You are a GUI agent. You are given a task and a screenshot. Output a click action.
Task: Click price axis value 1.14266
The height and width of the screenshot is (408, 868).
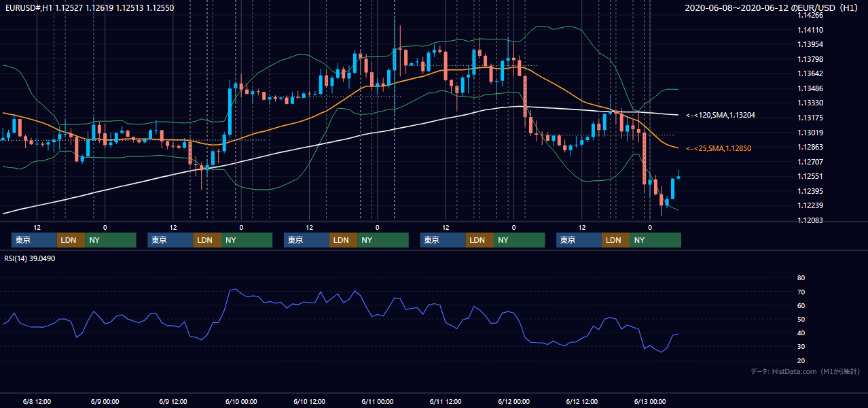click(x=810, y=15)
